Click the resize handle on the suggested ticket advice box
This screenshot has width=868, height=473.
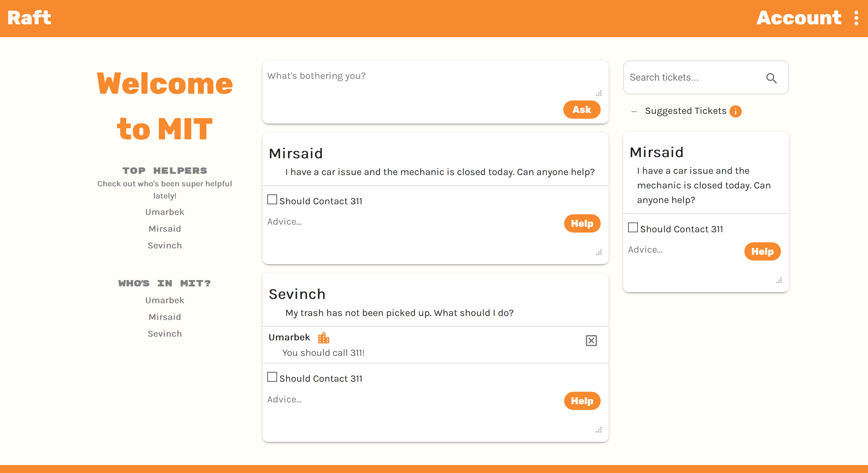(x=779, y=281)
